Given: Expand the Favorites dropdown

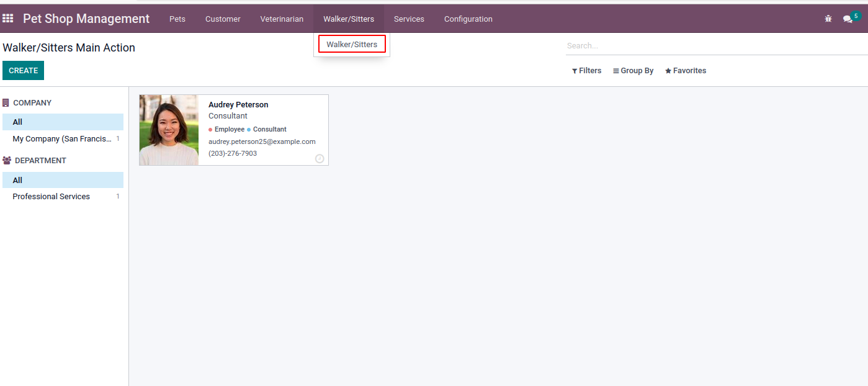Looking at the screenshot, I should [686, 71].
